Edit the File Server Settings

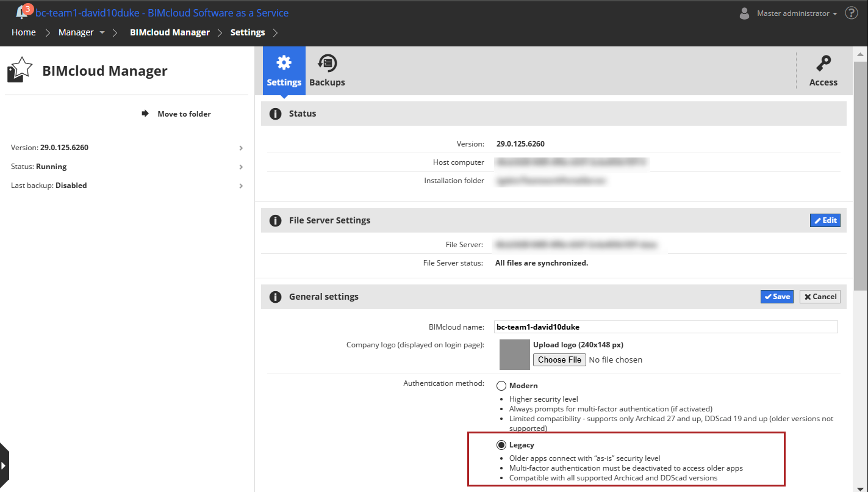point(825,220)
